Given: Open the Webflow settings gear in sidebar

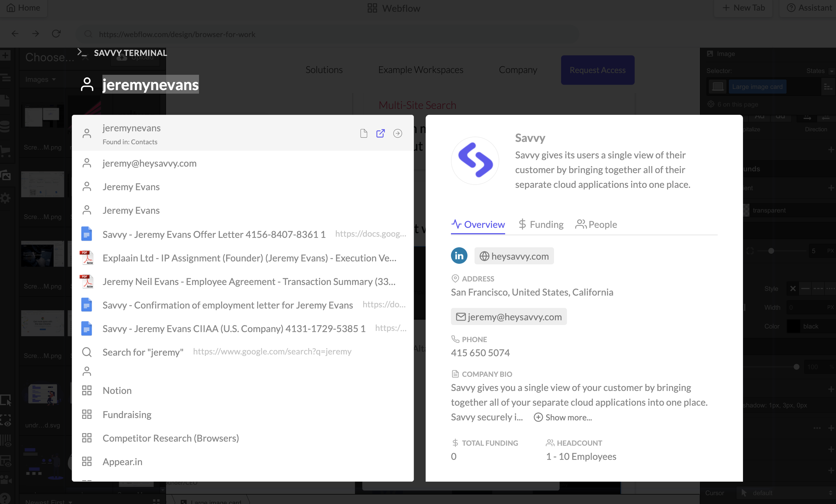Looking at the screenshot, I should click(x=5, y=198).
